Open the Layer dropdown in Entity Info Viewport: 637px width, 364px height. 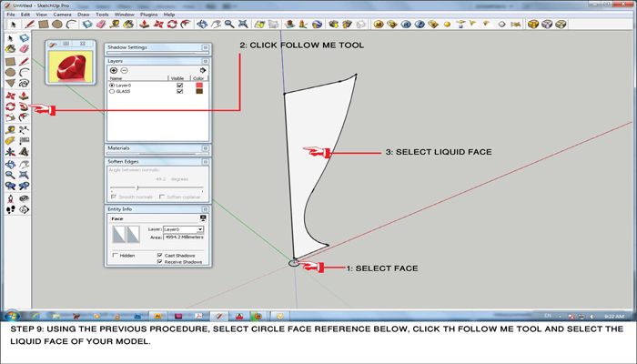click(199, 229)
